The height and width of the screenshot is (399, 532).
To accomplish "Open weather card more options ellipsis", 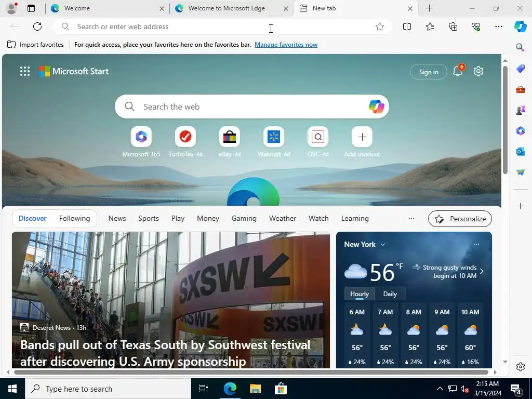I will click(476, 244).
